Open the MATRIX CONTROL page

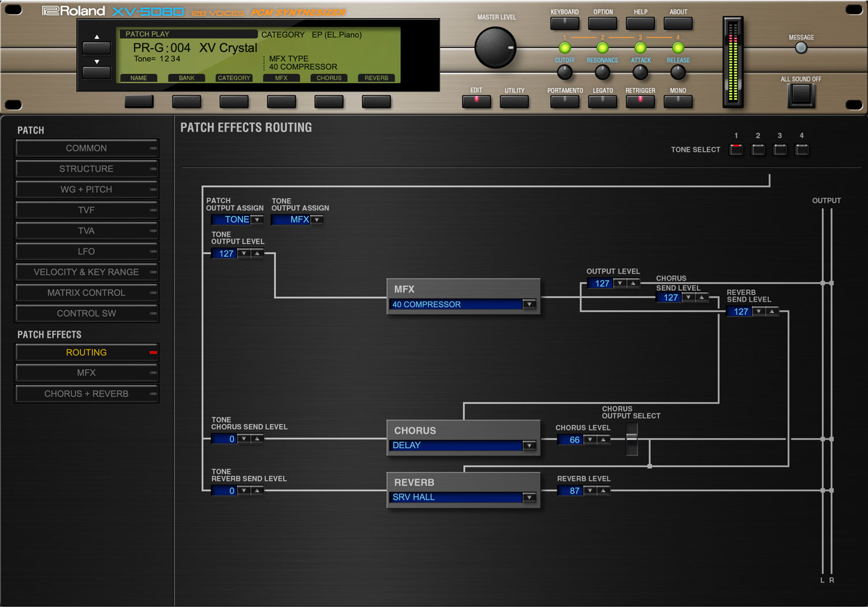[x=87, y=293]
